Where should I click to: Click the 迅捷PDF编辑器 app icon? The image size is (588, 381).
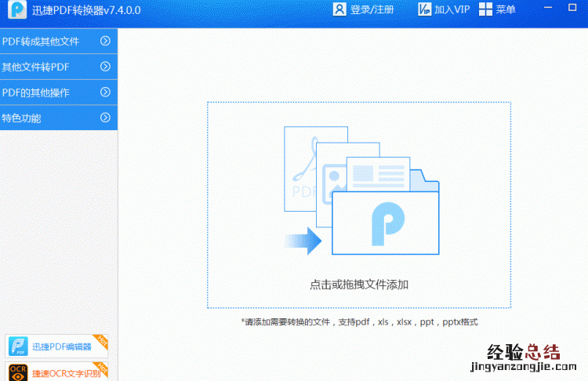(18, 347)
